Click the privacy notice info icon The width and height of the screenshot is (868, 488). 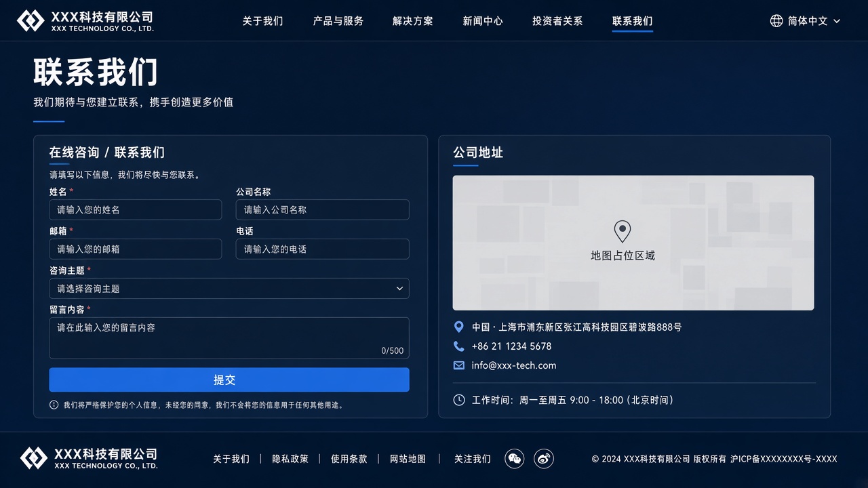click(54, 405)
